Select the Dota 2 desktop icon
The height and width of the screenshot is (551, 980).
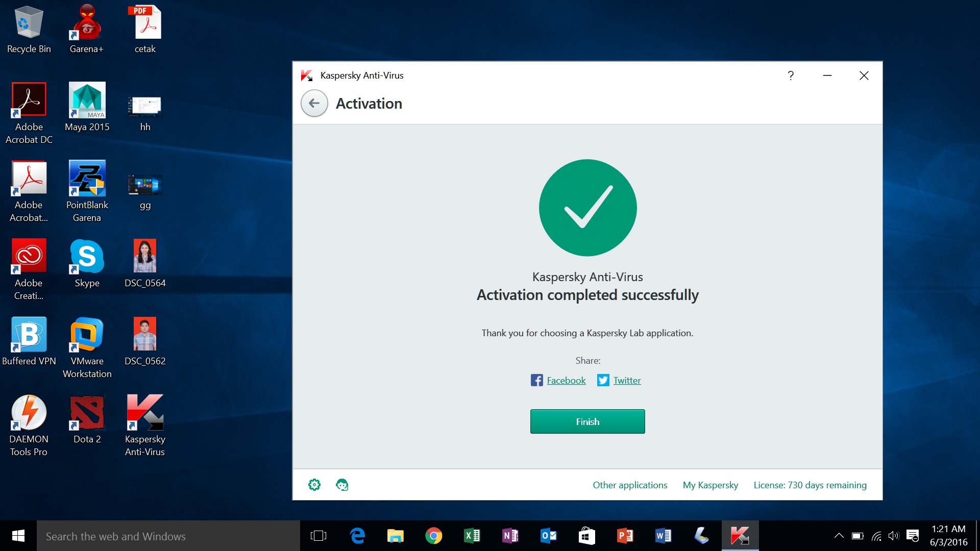[87, 413]
